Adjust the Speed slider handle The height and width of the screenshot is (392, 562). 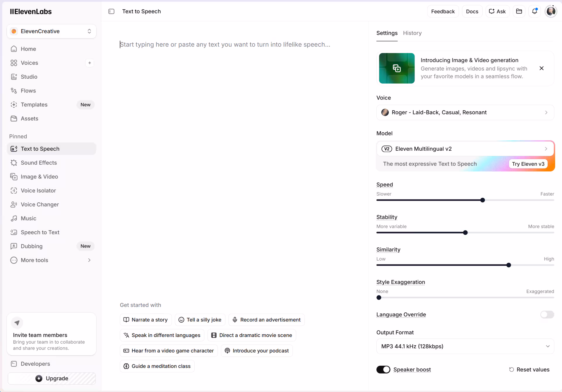coord(482,200)
